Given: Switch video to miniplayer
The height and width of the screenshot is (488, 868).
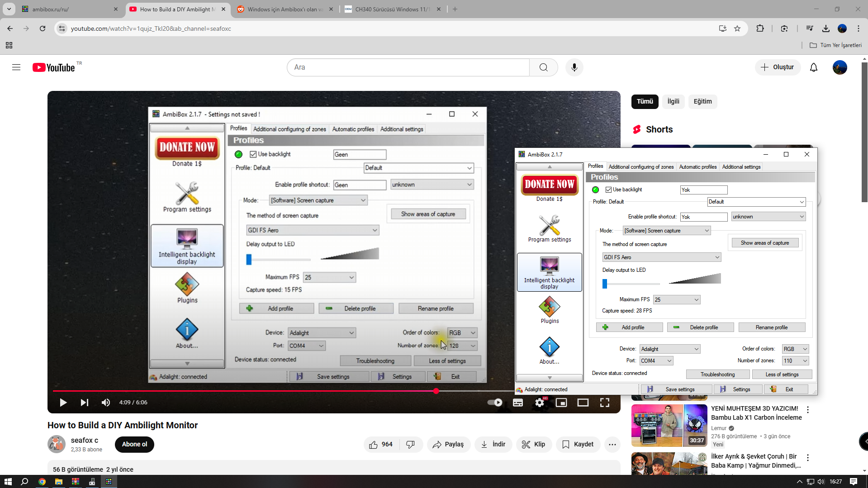Looking at the screenshot, I should pyautogui.click(x=561, y=403).
